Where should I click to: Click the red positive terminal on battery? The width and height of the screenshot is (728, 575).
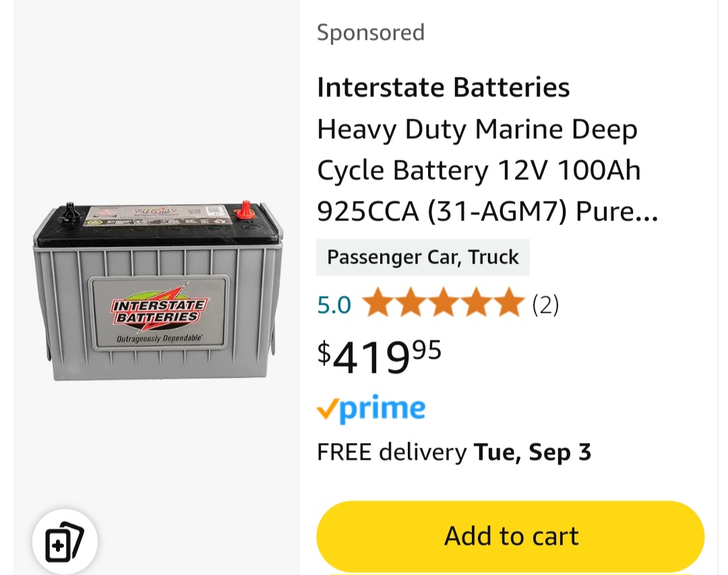point(246,212)
